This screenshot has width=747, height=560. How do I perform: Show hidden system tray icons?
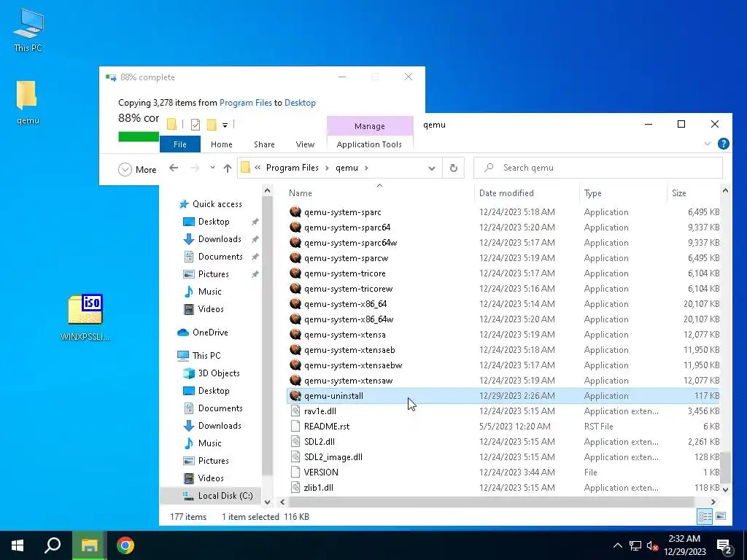tap(617, 545)
